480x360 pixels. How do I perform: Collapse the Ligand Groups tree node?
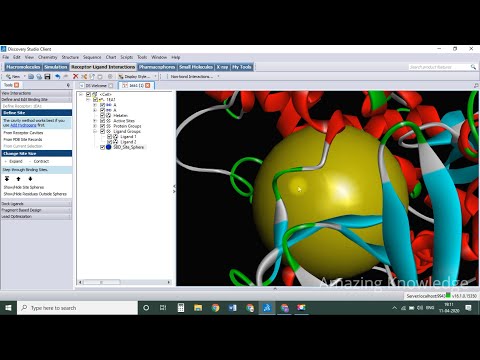[95, 131]
